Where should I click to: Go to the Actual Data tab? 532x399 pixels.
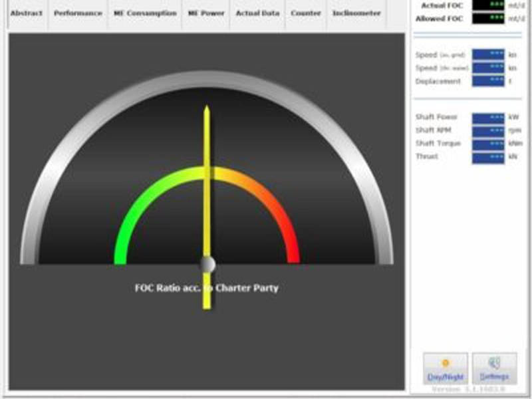pyautogui.click(x=257, y=13)
